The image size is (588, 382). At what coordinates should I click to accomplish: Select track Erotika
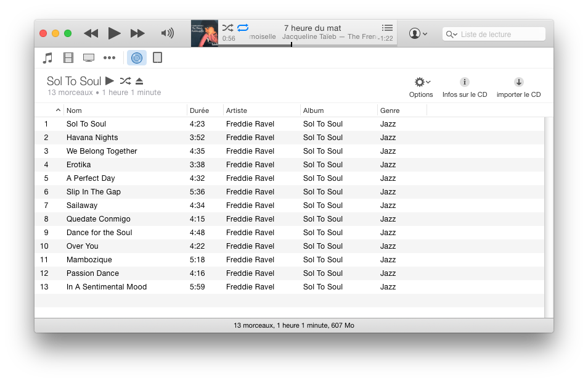tap(289, 165)
